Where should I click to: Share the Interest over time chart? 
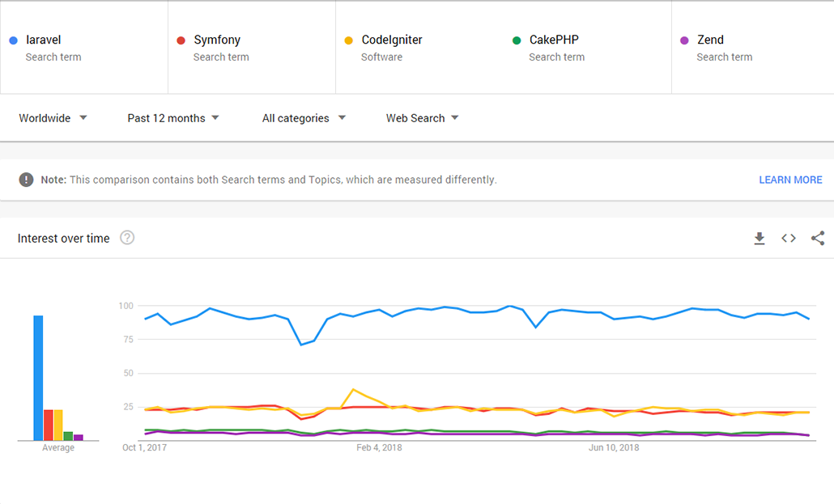pos(818,238)
